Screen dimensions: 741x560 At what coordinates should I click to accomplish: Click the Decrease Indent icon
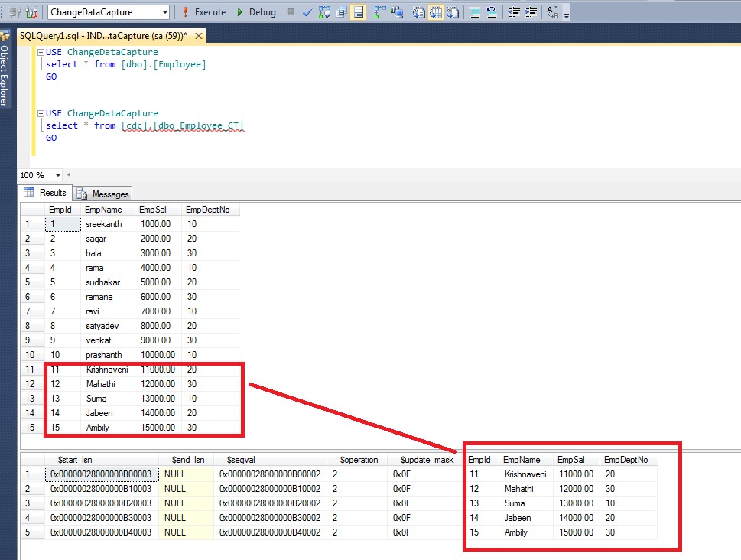514,12
